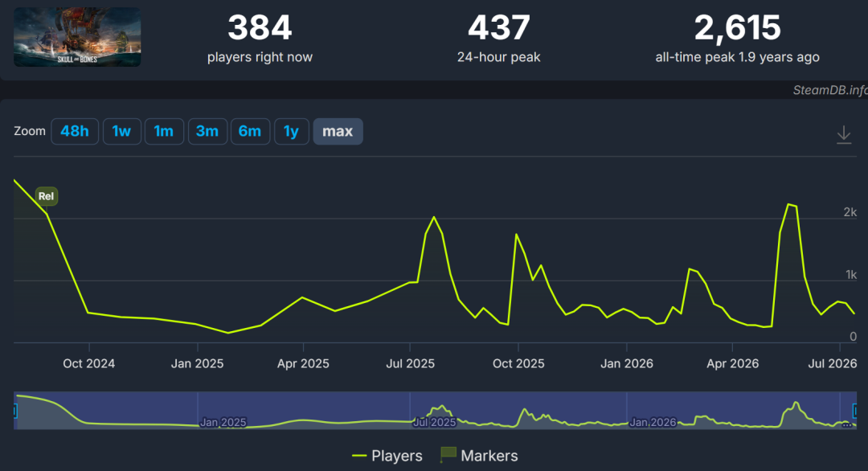Image resolution: width=868 pixels, height=471 pixels.
Task: Set zoom to 48h
Action: click(x=75, y=131)
